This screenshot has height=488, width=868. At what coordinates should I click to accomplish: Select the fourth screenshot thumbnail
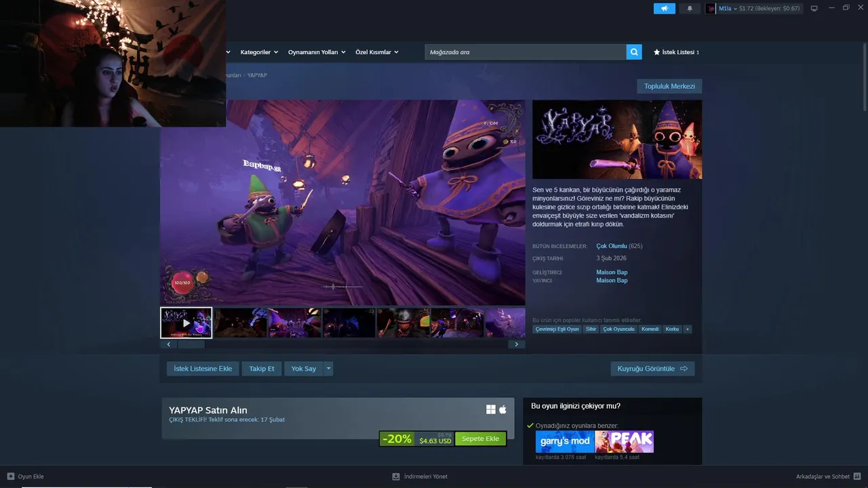349,323
